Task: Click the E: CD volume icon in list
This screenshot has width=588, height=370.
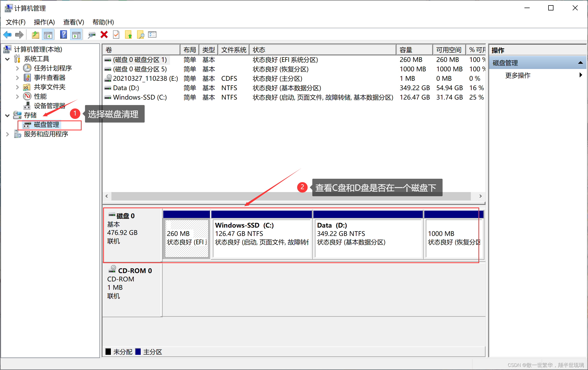Action: point(108,78)
